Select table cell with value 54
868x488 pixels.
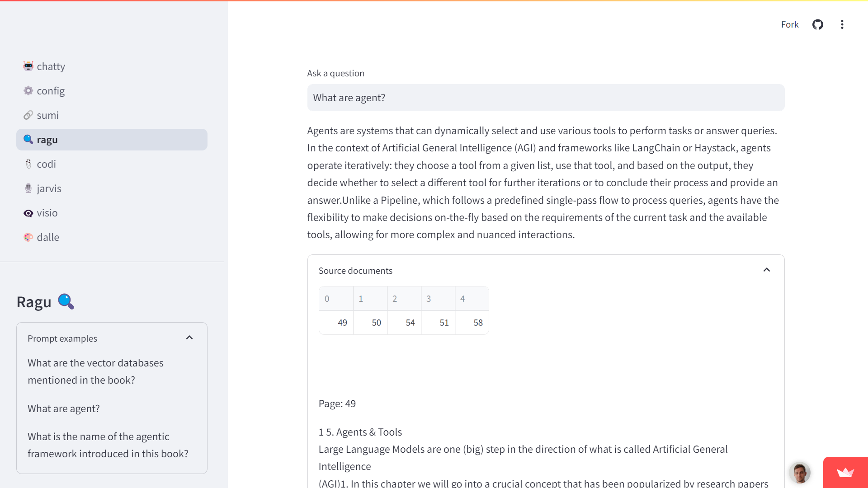coord(404,323)
